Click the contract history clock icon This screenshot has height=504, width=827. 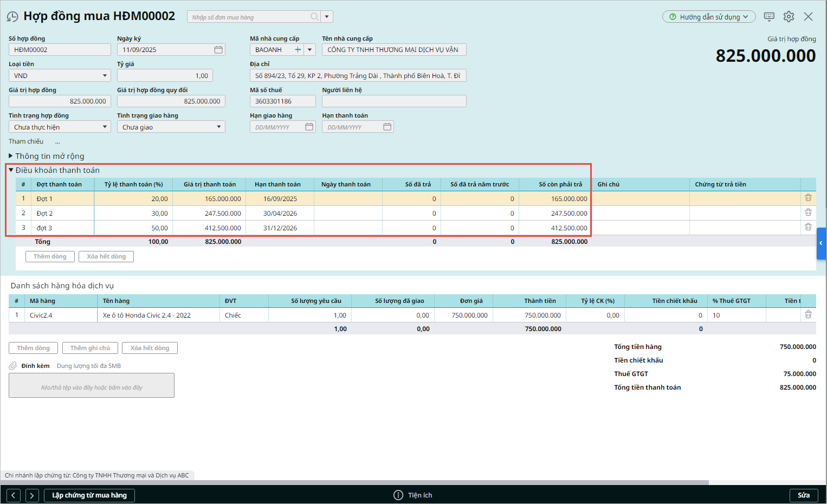pyautogui.click(x=12, y=17)
